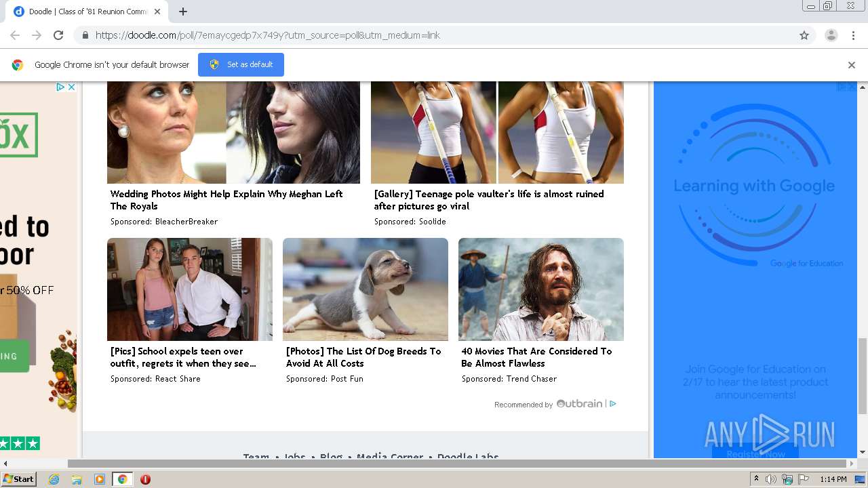
Task: Open "40 Movies That Are Considered" headline
Action: (536, 357)
